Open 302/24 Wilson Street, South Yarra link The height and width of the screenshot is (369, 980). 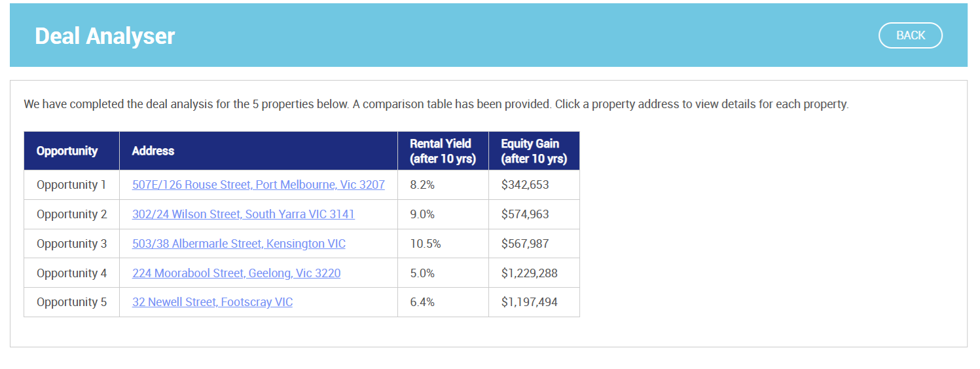(244, 214)
